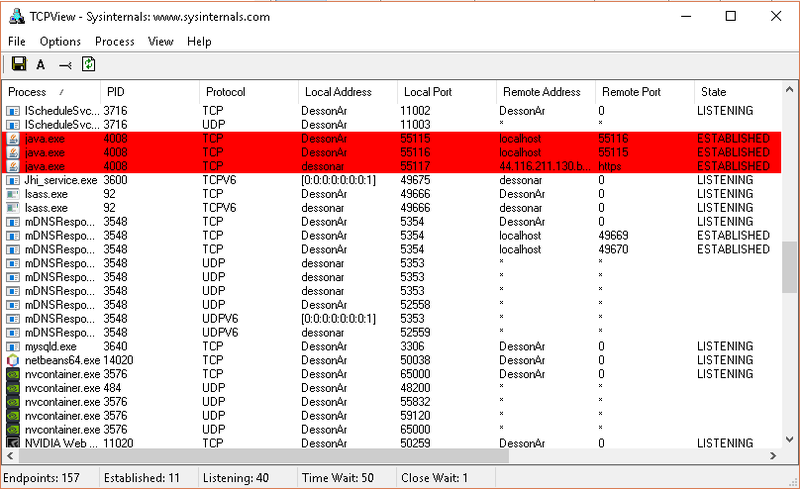
Task: Click the green Refresh toolbar icon
Action: click(89, 64)
